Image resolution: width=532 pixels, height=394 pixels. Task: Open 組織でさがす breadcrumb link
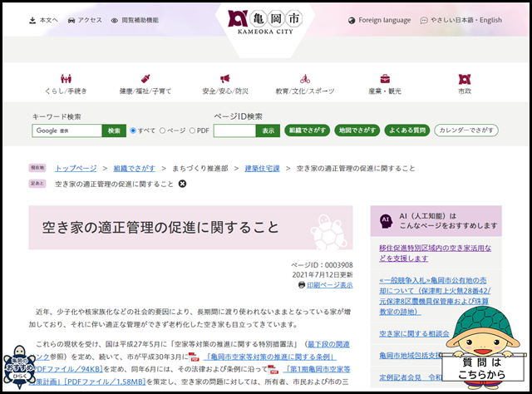(134, 169)
